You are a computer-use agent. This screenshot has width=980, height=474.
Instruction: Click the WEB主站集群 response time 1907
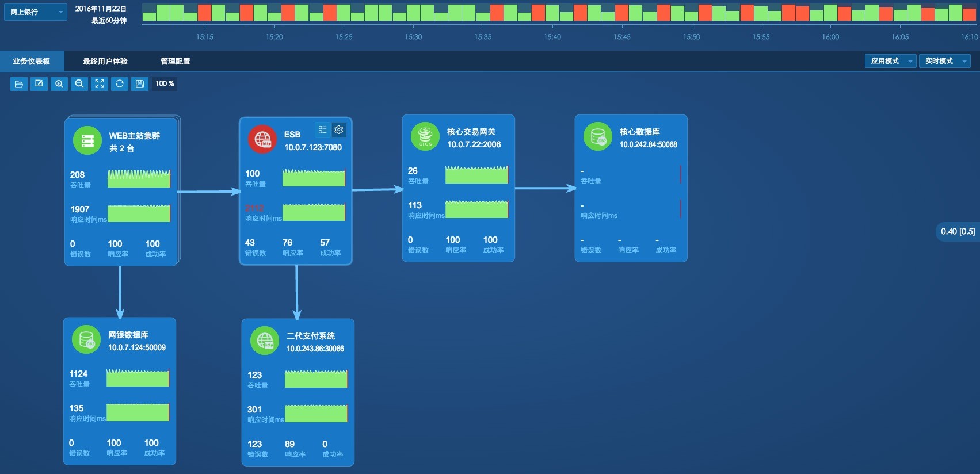click(x=80, y=209)
